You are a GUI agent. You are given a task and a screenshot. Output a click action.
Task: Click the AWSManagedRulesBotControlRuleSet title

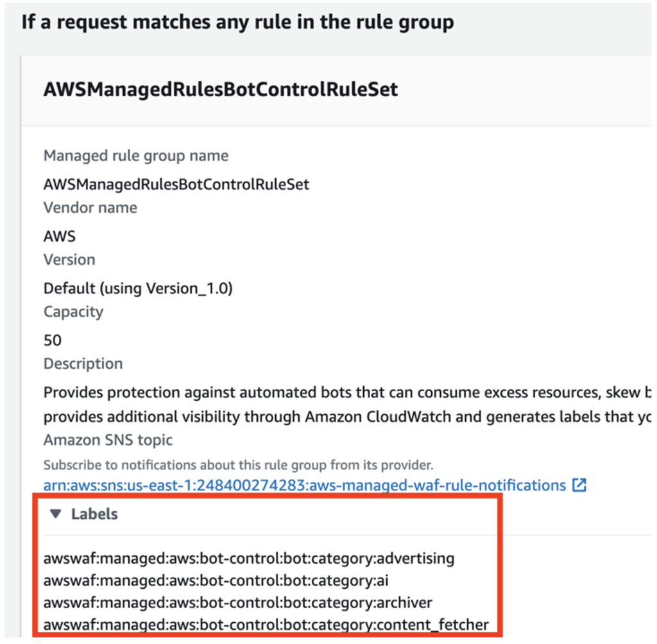[x=220, y=90]
